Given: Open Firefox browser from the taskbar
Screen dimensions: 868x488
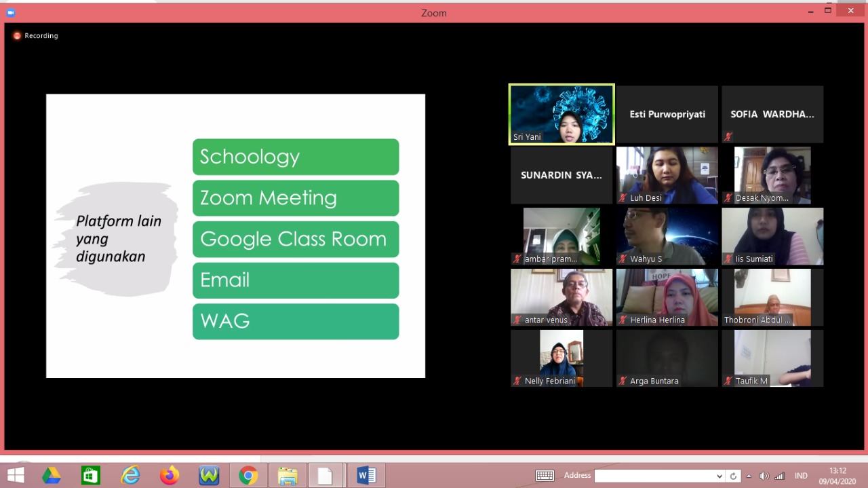Looking at the screenshot, I should 169,476.
